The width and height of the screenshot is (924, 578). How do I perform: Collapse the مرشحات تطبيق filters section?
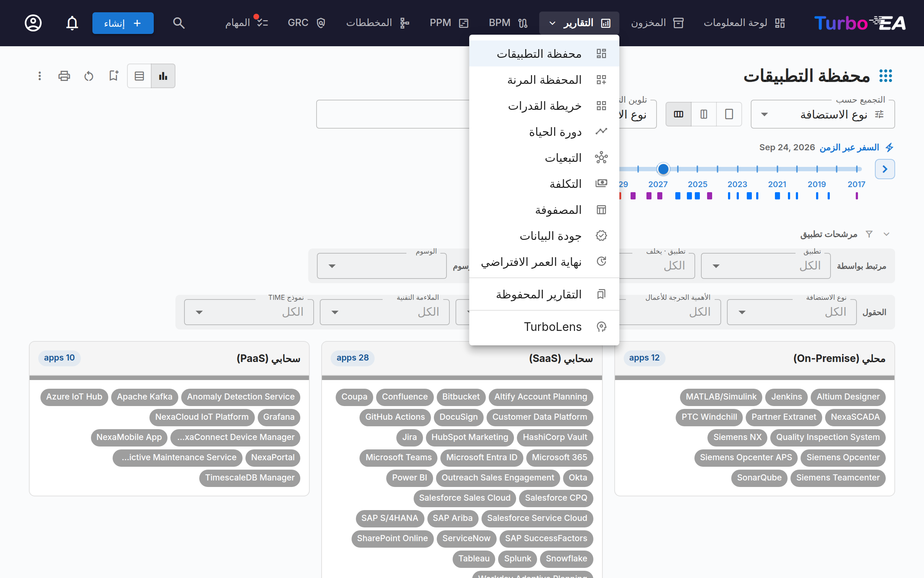(886, 234)
